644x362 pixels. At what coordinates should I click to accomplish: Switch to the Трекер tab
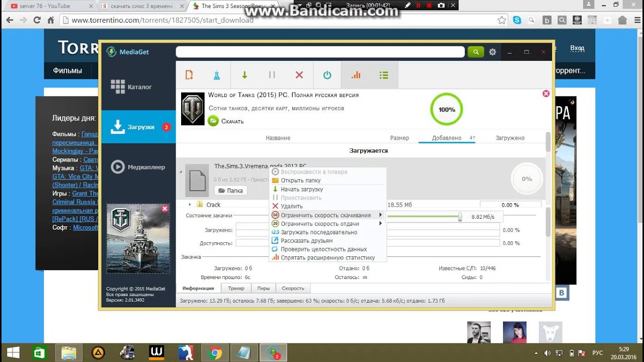tap(236, 288)
